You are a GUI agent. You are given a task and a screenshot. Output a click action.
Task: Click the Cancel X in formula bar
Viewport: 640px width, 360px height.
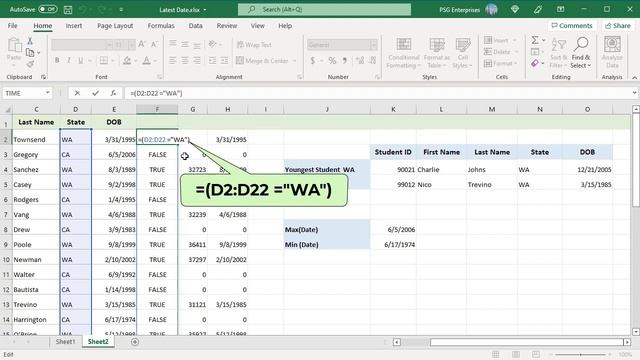77,93
